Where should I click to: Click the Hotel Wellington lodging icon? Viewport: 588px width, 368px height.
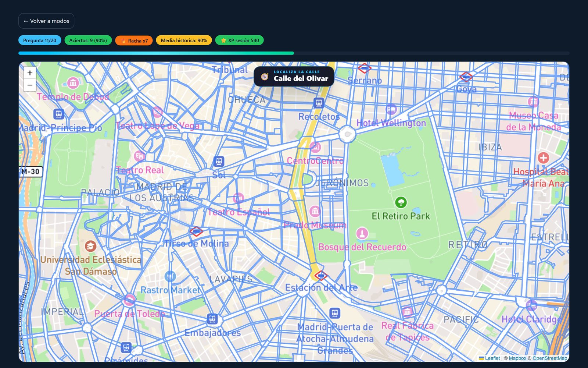391,109
